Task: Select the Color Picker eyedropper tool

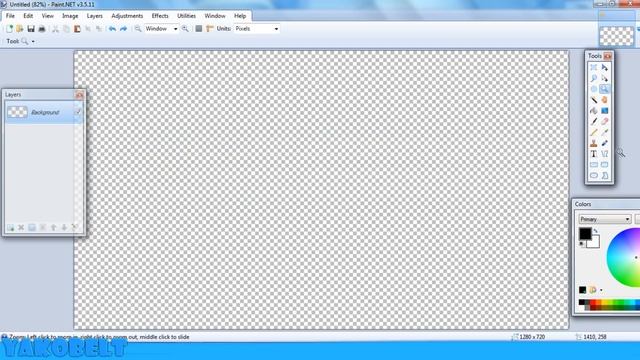Action: pos(604,132)
